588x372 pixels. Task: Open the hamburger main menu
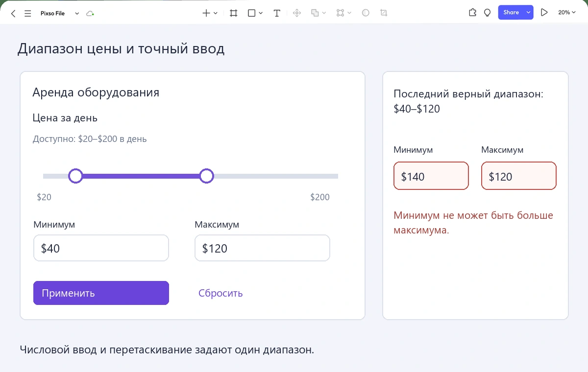pos(28,13)
